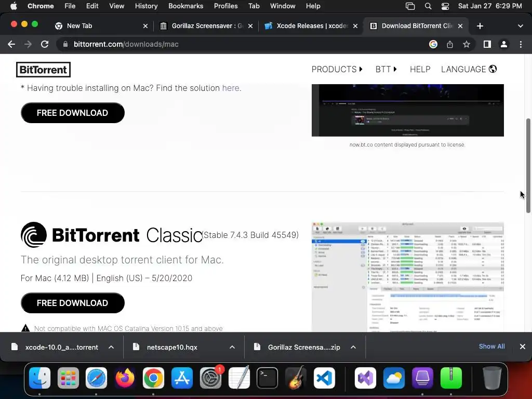Click the browser back arrow
Viewport: 532px width, 399px height.
pyautogui.click(x=11, y=44)
